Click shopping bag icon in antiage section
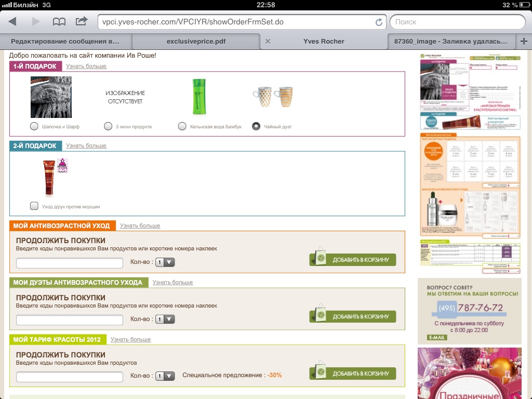 pos(320,257)
